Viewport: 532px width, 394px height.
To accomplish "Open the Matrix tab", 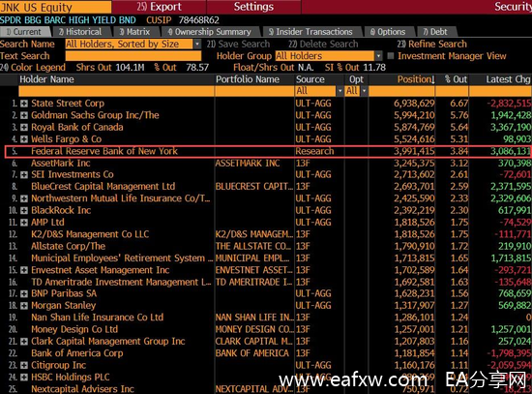I will point(137,32).
